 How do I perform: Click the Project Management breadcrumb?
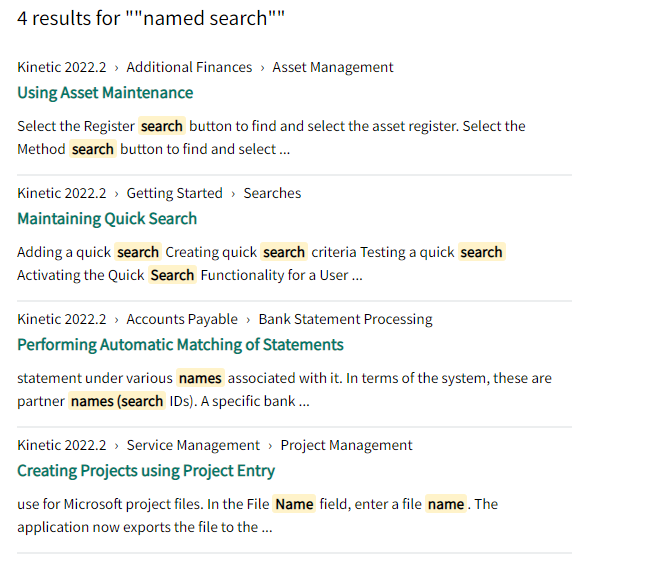pos(346,445)
